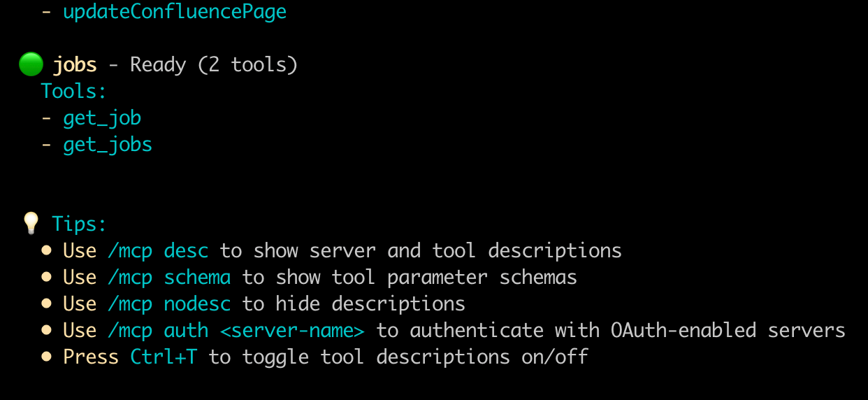The height and width of the screenshot is (400, 868).
Task: Click the "Tools:" label under jobs
Action: coord(74,91)
